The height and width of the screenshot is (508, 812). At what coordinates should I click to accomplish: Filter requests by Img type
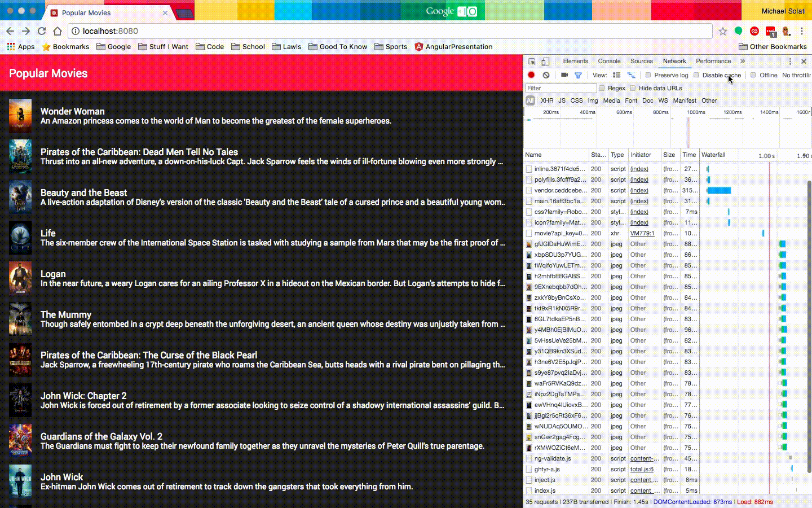tap(593, 100)
